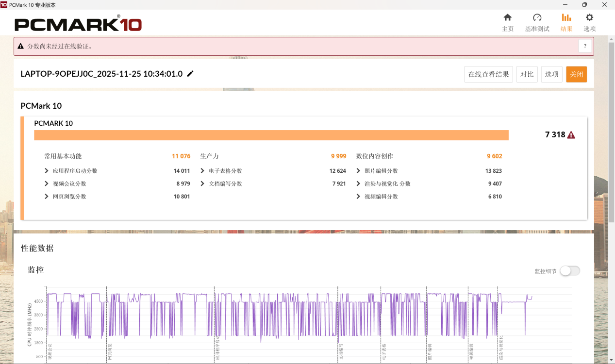The width and height of the screenshot is (615, 364).
Task: Expand the App start-up score row
Action: point(47,171)
